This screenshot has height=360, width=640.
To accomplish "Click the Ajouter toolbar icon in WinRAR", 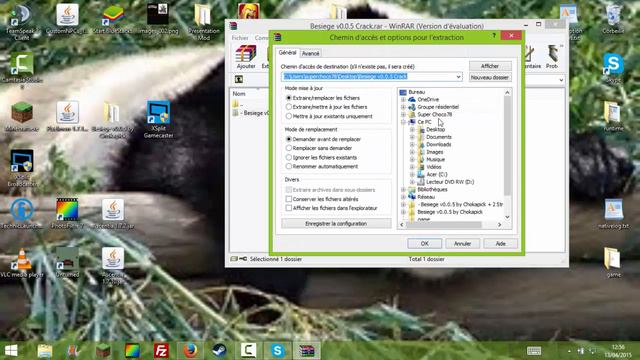I will [x=246, y=57].
